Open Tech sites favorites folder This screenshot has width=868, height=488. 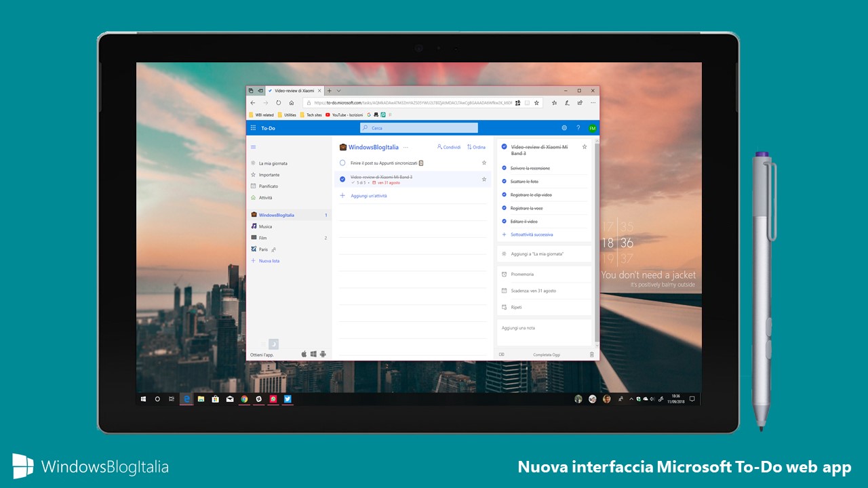[311, 115]
